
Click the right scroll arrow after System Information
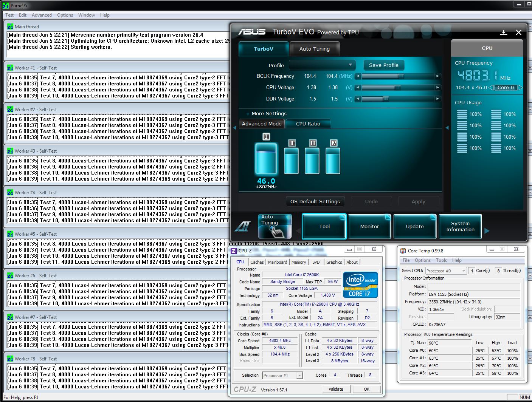coord(487,230)
